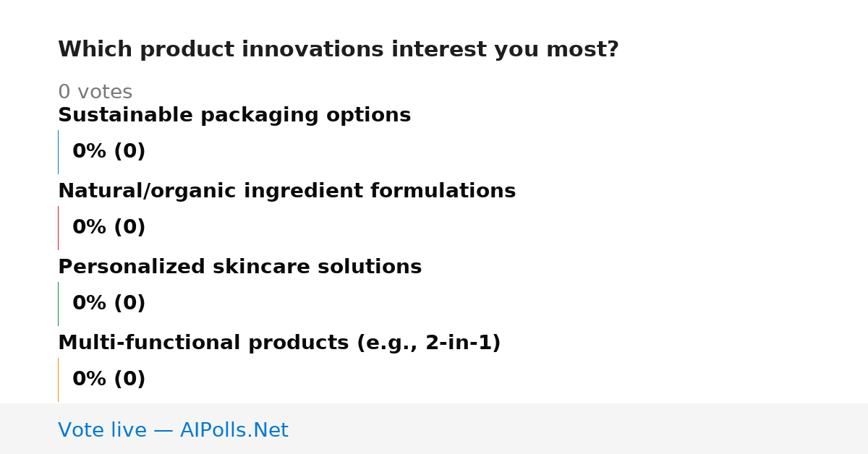This screenshot has height=454, width=868.
Task: Click the red bar under Natural/organic formulations
Action: click(58, 228)
